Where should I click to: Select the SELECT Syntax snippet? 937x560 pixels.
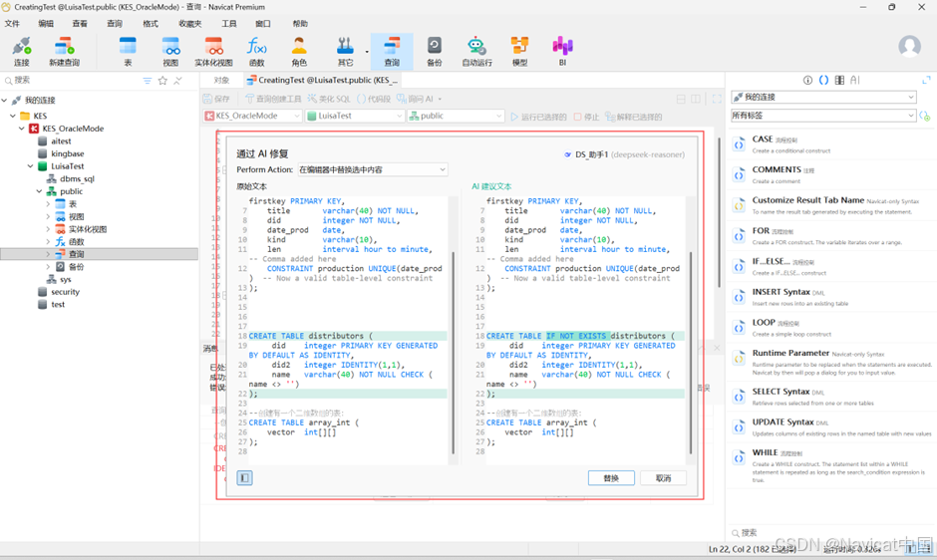click(x=830, y=397)
